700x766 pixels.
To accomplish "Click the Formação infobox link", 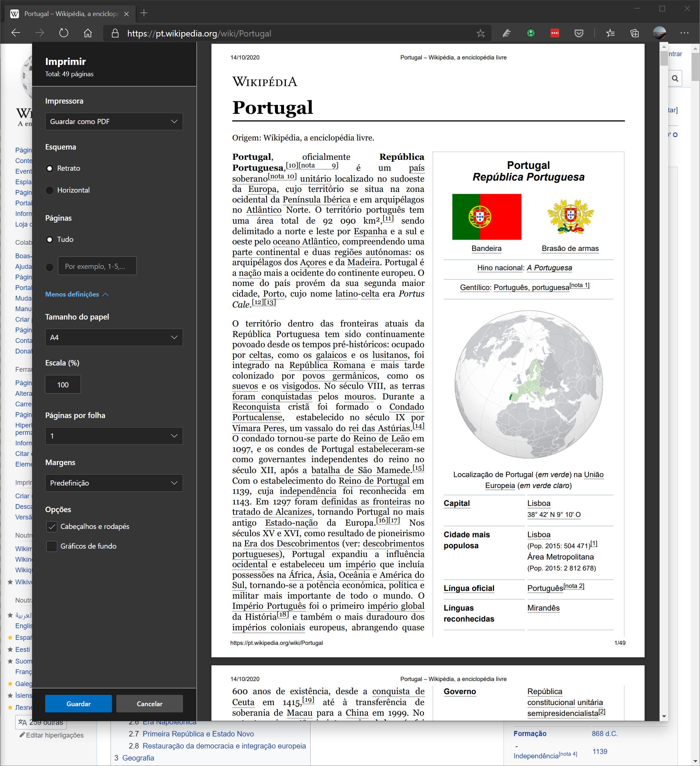I will [x=530, y=733].
